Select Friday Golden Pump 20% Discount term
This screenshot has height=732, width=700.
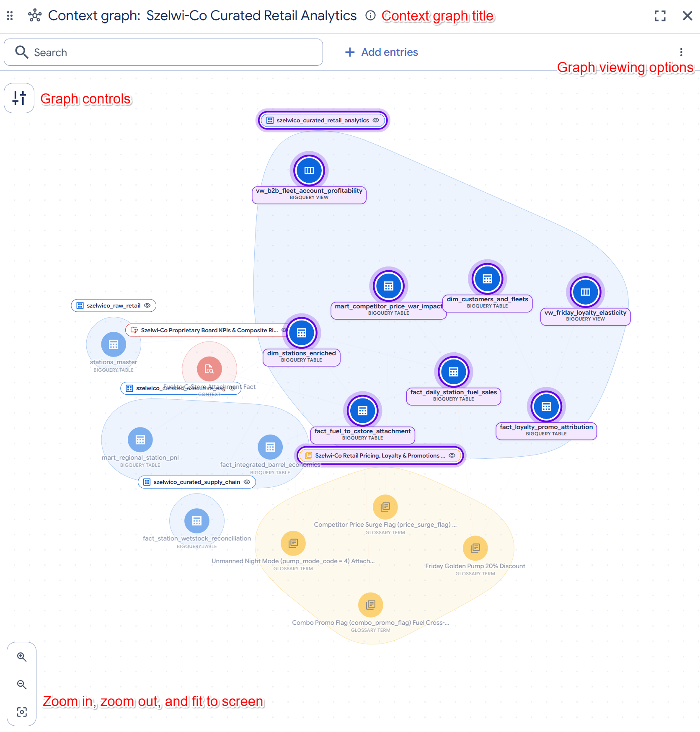click(475, 548)
